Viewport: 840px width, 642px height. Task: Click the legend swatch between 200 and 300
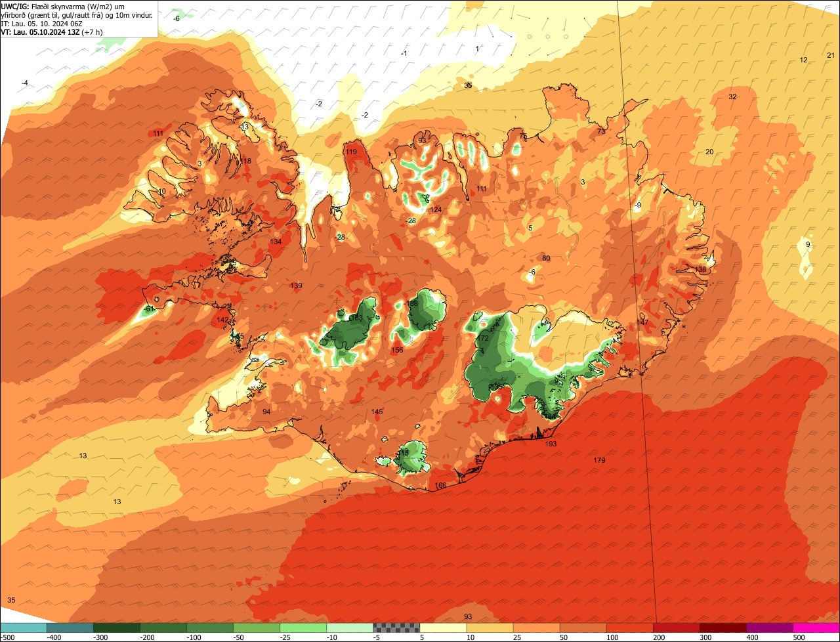677,628
